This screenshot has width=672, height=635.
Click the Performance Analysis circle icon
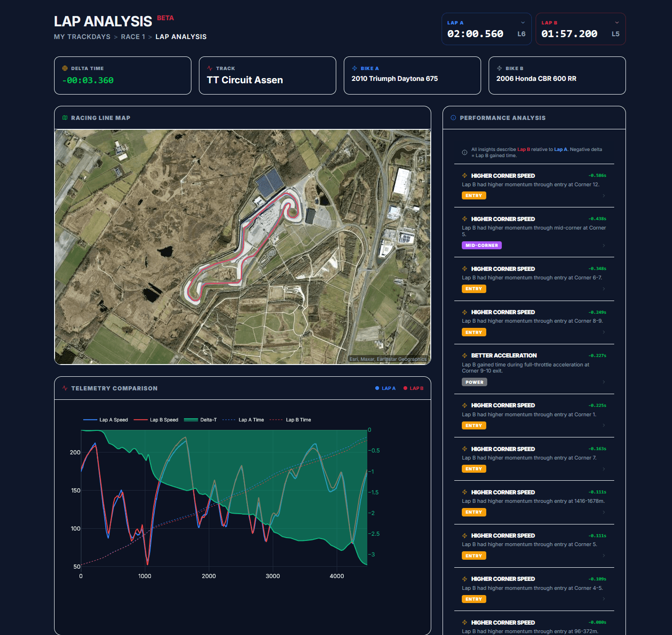[453, 118]
